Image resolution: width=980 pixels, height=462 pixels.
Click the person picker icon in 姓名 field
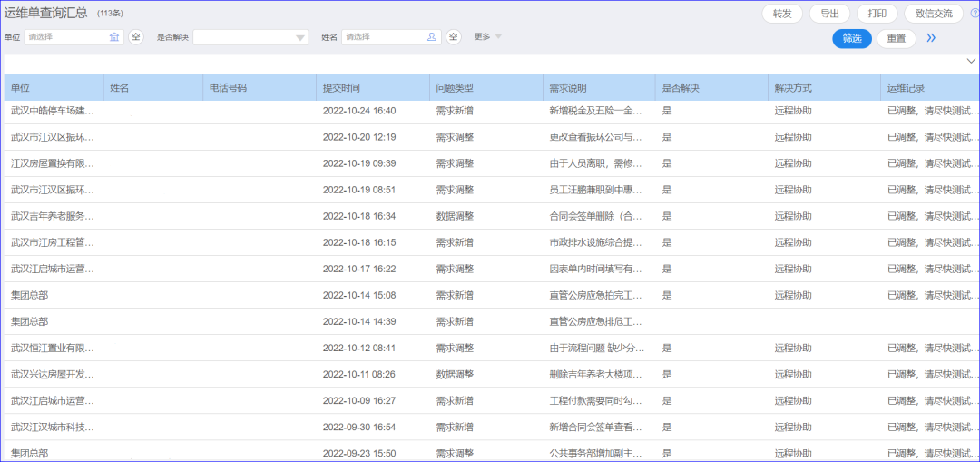431,37
